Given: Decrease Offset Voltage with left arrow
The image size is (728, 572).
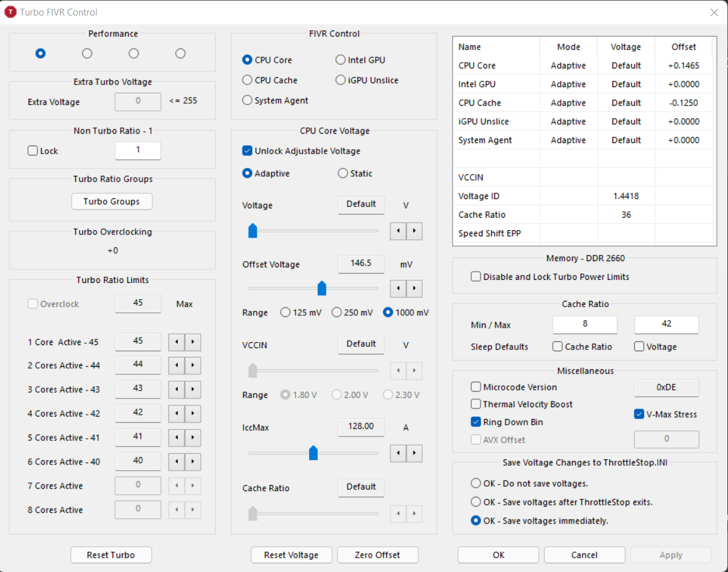Looking at the screenshot, I should click(x=398, y=288).
